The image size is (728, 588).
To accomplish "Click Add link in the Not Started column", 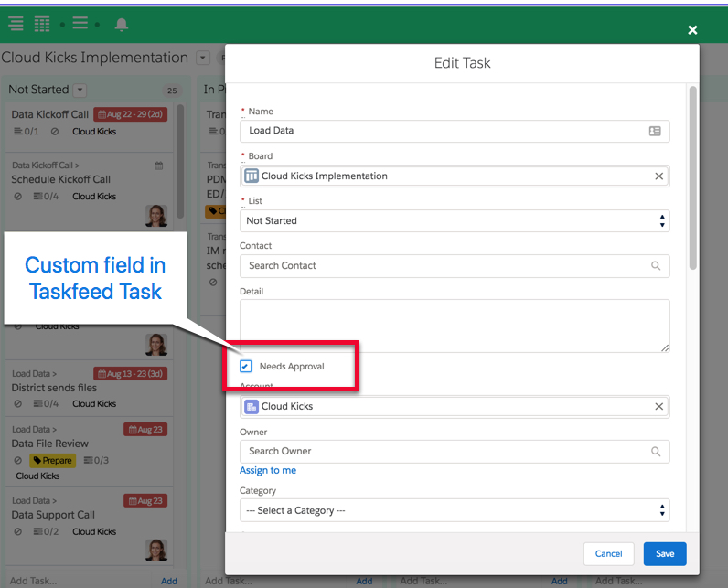I will (x=169, y=581).
